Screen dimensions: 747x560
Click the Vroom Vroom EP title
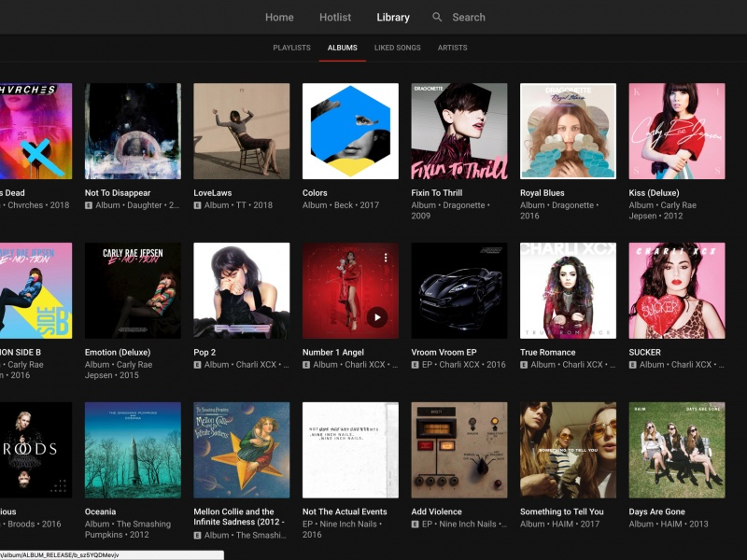pyautogui.click(x=444, y=353)
